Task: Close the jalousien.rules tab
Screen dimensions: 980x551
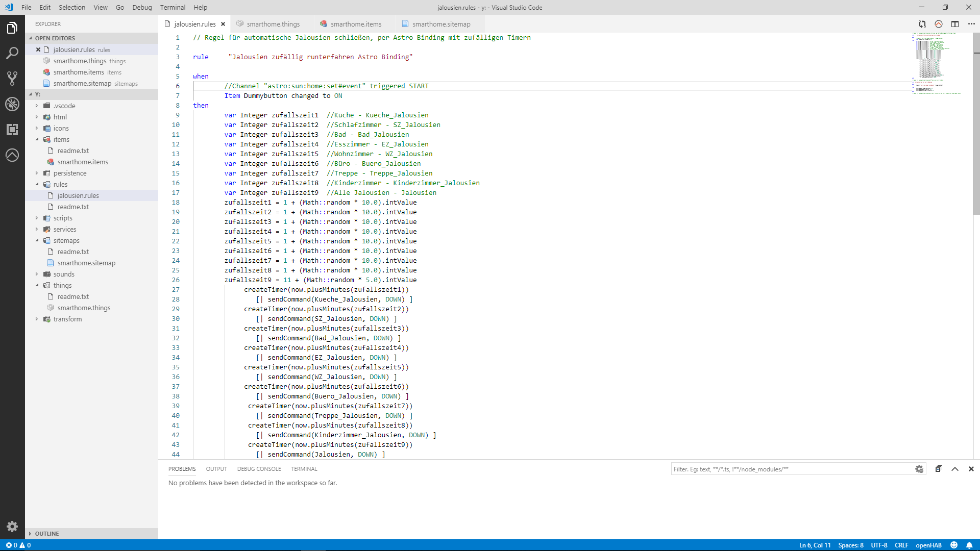Action: tap(223, 24)
